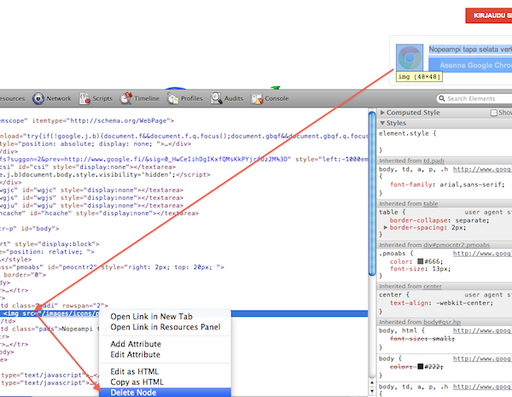
Task: Select Add Attribute menu entry
Action: pos(136,344)
